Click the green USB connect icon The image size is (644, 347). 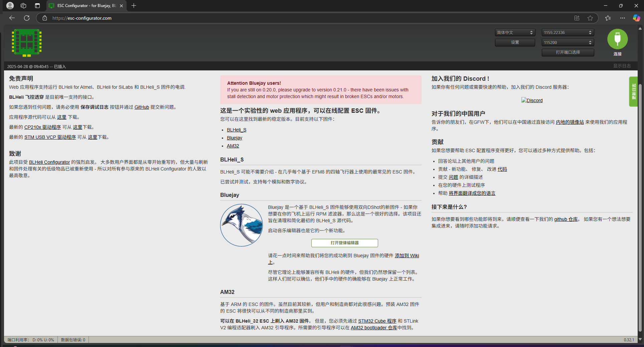pyautogui.click(x=617, y=39)
